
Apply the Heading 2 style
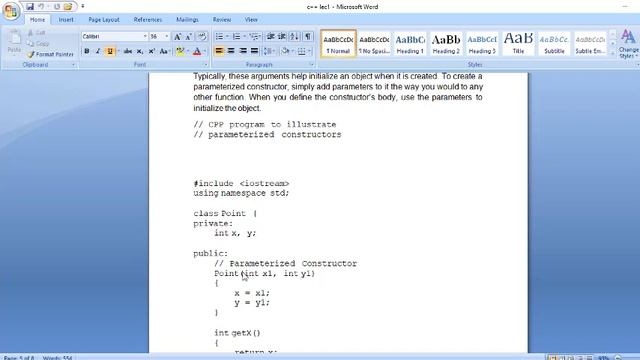point(446,43)
